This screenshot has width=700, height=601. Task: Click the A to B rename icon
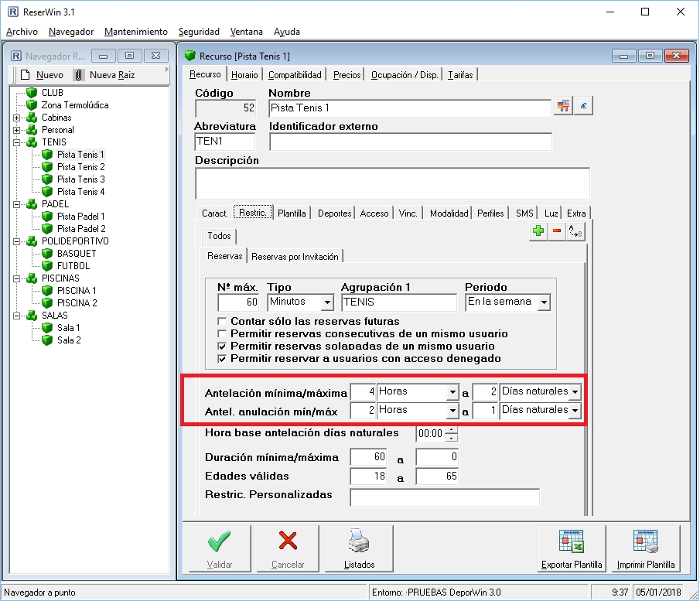click(x=575, y=231)
